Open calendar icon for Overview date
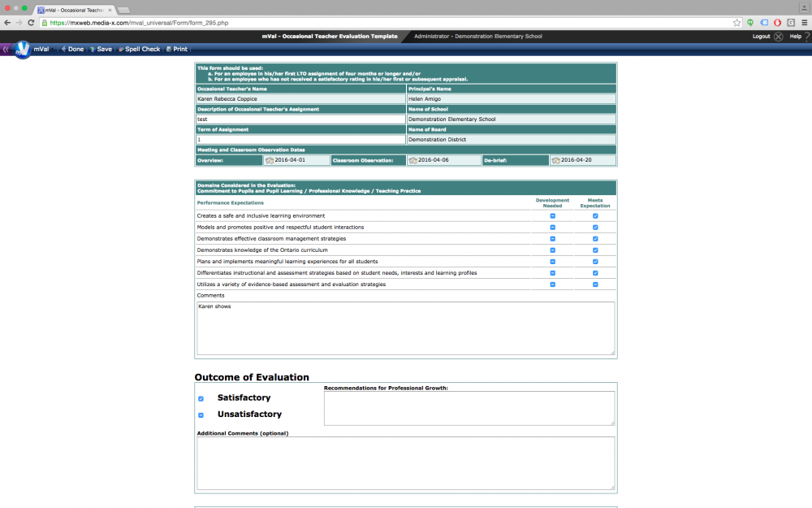 [269, 160]
